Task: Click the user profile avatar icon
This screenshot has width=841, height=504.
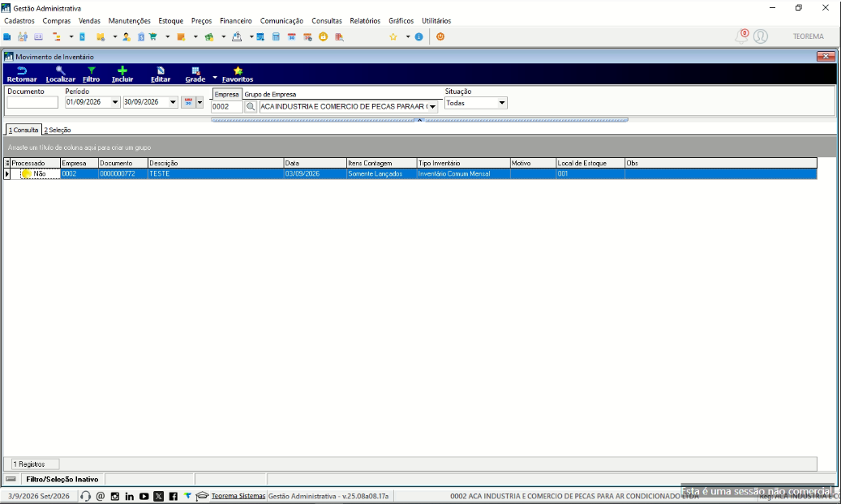Action: pos(761,36)
